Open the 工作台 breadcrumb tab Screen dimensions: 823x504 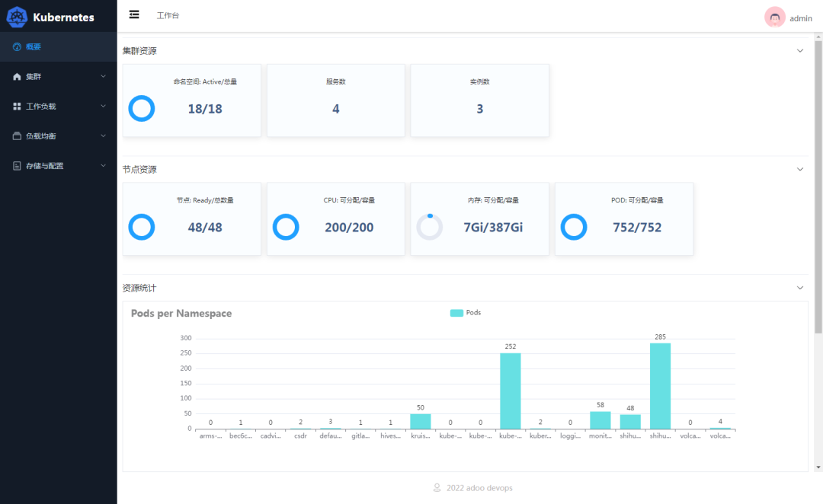pyautogui.click(x=168, y=15)
